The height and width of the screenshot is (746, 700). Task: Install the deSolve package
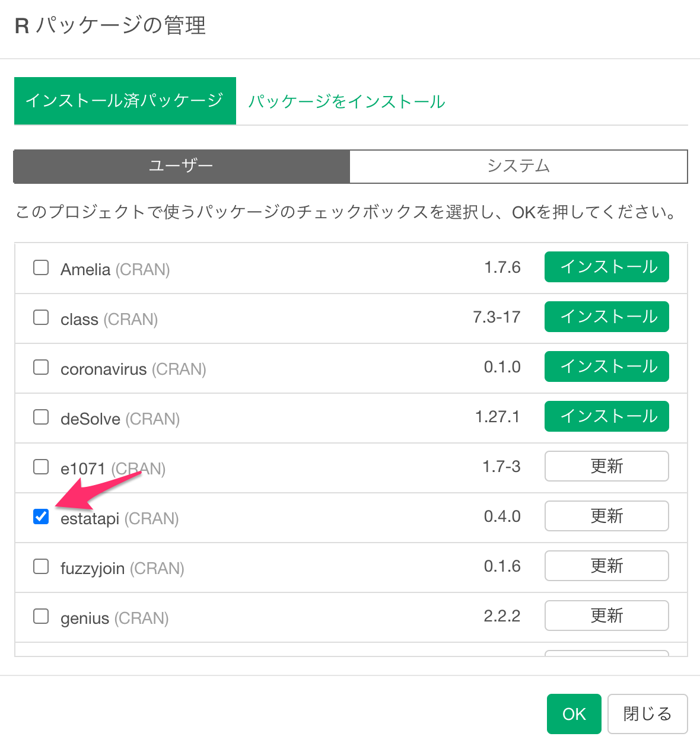(x=607, y=416)
